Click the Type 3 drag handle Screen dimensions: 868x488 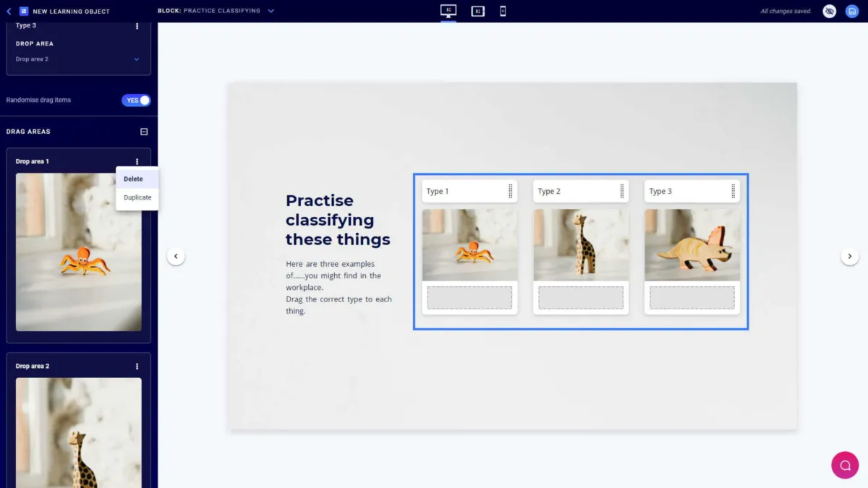tap(733, 192)
